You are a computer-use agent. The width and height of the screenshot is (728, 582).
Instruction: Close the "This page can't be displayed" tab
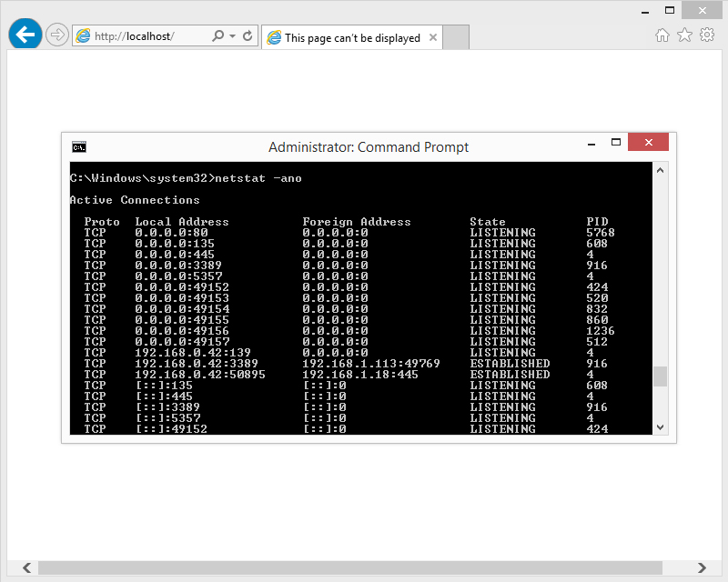click(x=433, y=37)
